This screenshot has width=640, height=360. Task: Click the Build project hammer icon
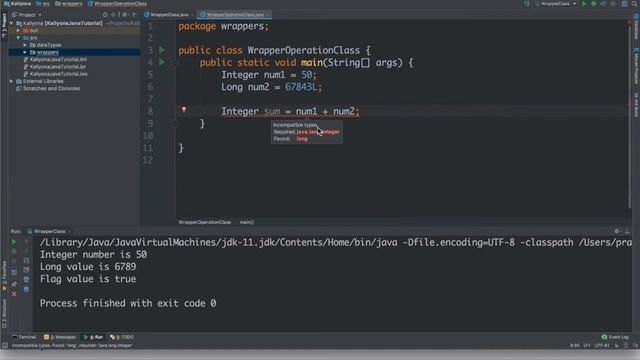[527, 4]
